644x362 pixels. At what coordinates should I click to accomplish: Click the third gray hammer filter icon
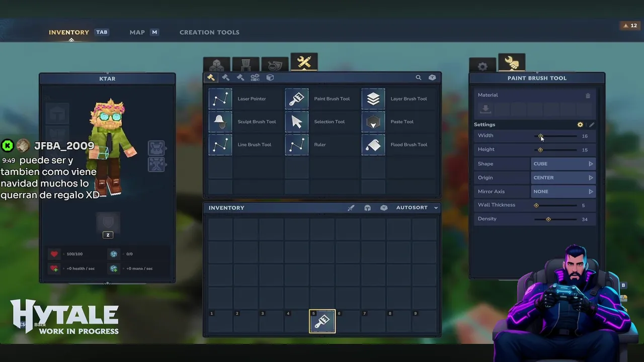pos(240,77)
